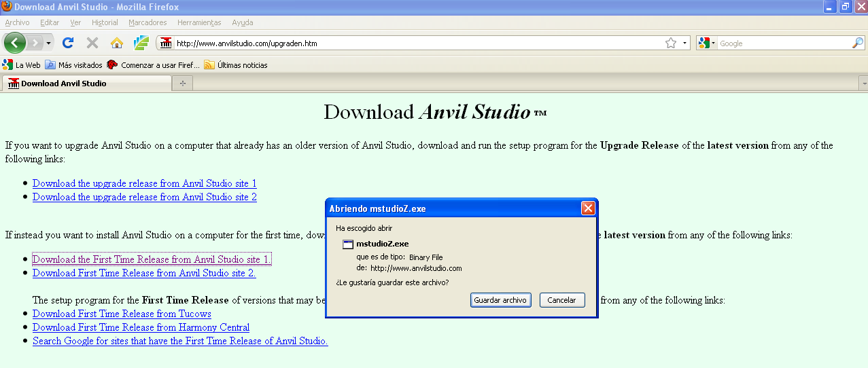The image size is (868, 368).
Task: Open La Web bookmark
Action: point(22,65)
